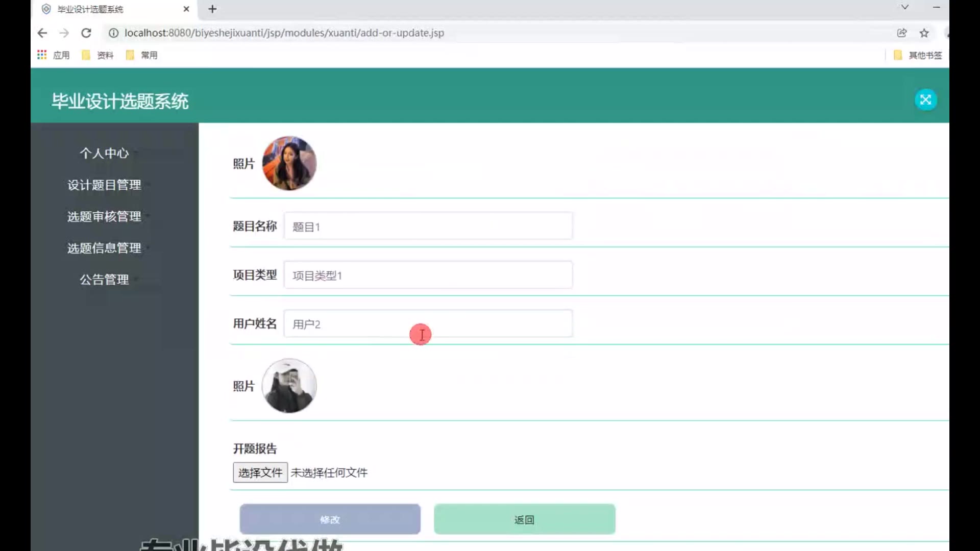Open 公告管理 in the sidebar
This screenshot has width=980, height=551.
pyautogui.click(x=104, y=280)
